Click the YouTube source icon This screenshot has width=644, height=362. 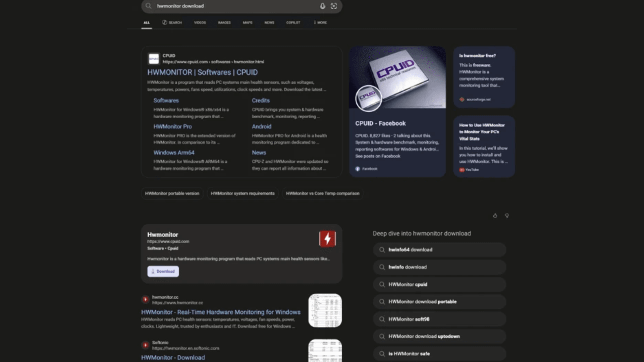click(x=462, y=170)
